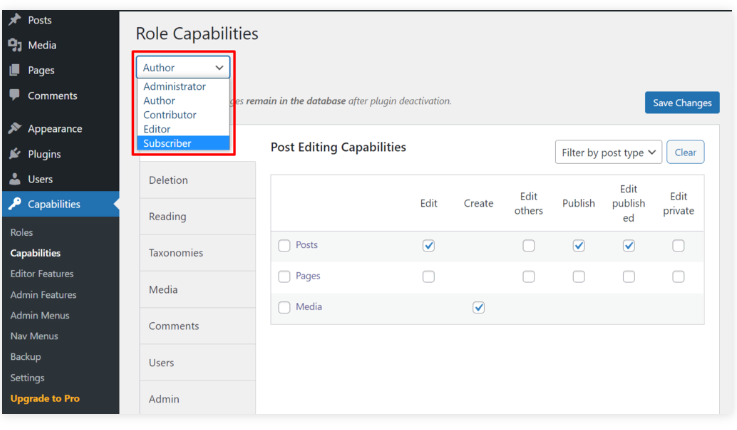Select Administrator from role list

[183, 86]
